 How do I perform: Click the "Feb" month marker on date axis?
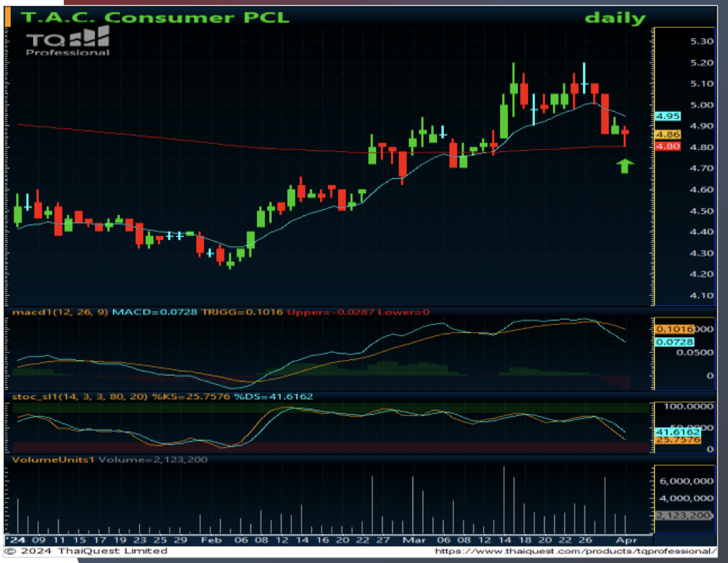pyautogui.click(x=211, y=540)
